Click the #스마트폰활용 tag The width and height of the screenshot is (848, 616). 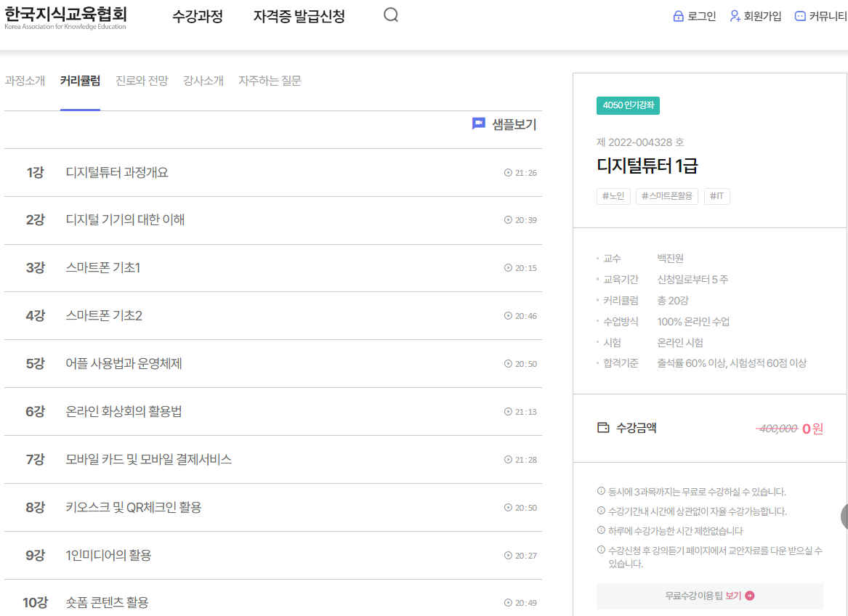pos(666,196)
